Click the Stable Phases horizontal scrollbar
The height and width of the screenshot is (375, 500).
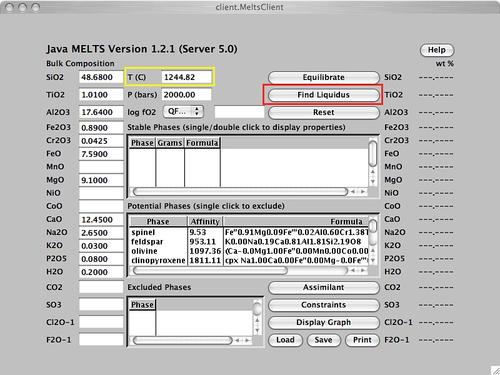point(240,191)
